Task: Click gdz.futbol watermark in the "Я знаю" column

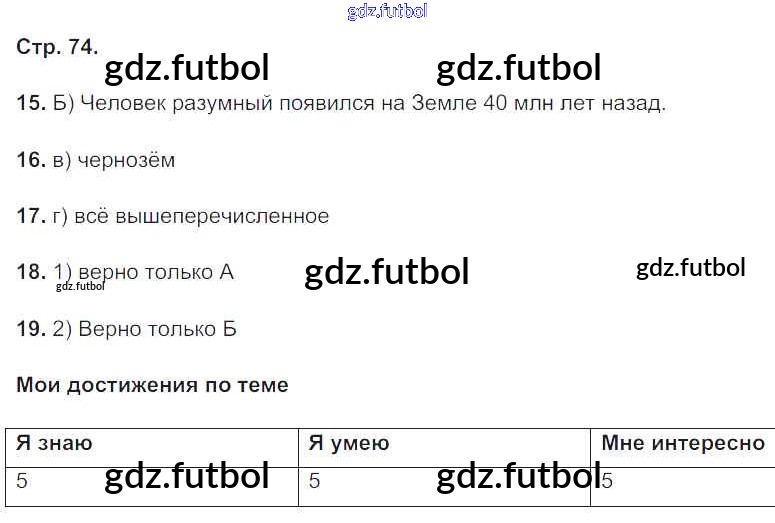Action: tap(187, 476)
